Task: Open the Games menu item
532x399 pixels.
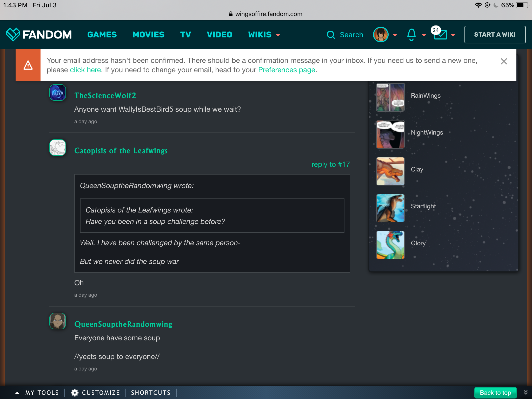Action: point(102,35)
